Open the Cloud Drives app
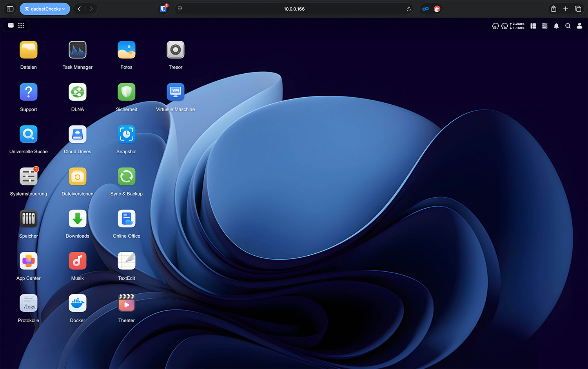Screen dimensions: 588x369 click(x=78, y=135)
